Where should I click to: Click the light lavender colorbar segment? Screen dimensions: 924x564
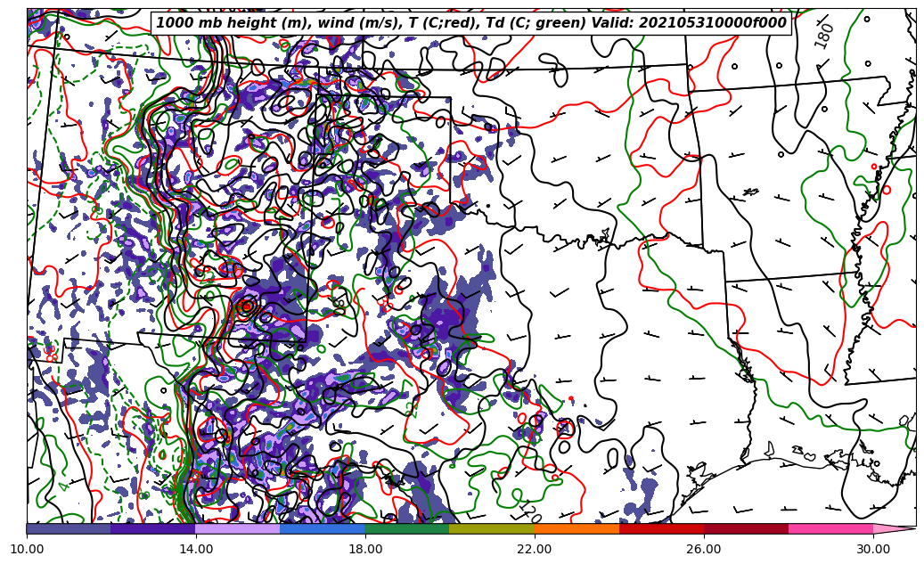pos(238,528)
